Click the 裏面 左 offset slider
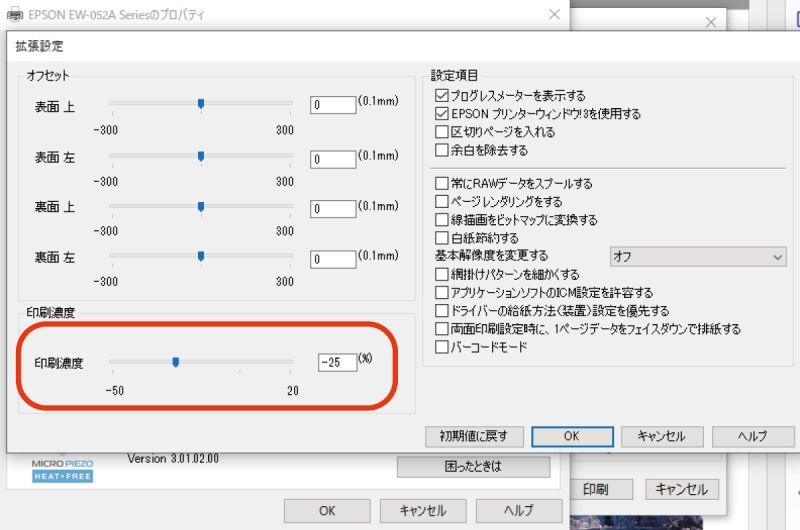 tap(201, 256)
